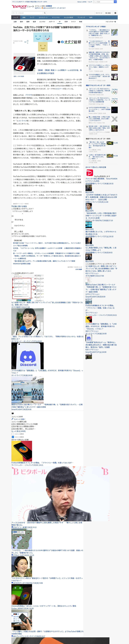Click もっと見る(169件) link

tap(18, 431)
